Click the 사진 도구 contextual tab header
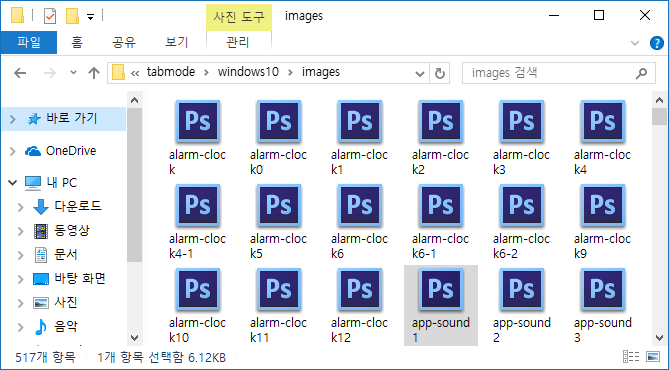The width and height of the screenshot is (669, 370). [239, 17]
